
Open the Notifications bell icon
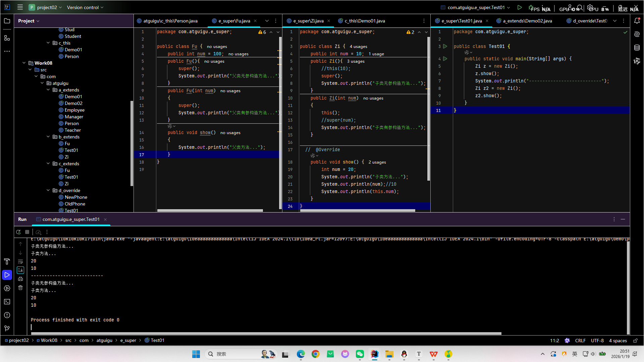click(x=637, y=21)
